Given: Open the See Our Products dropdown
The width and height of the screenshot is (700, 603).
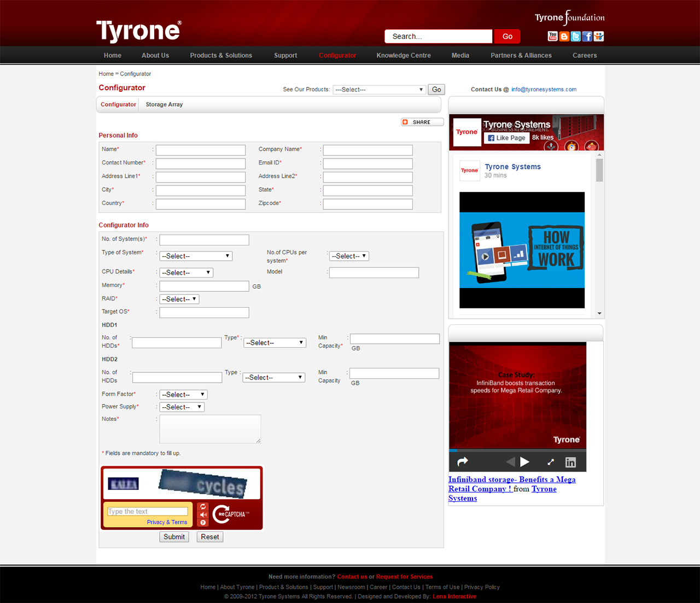Looking at the screenshot, I should pos(379,90).
